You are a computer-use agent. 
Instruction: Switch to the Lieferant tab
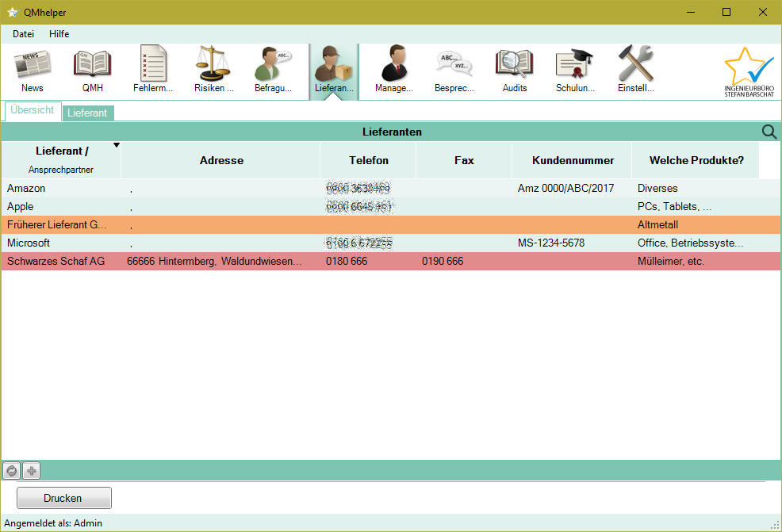(x=87, y=113)
